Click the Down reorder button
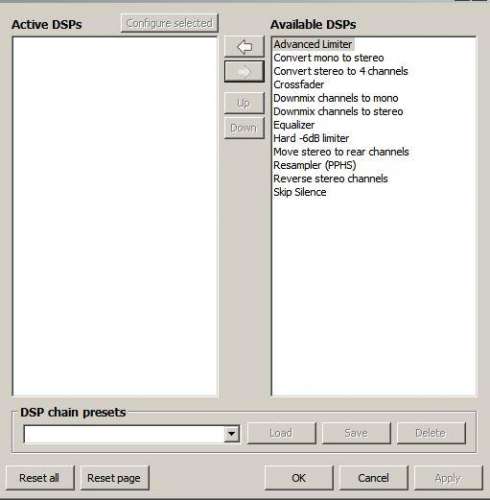 point(244,128)
